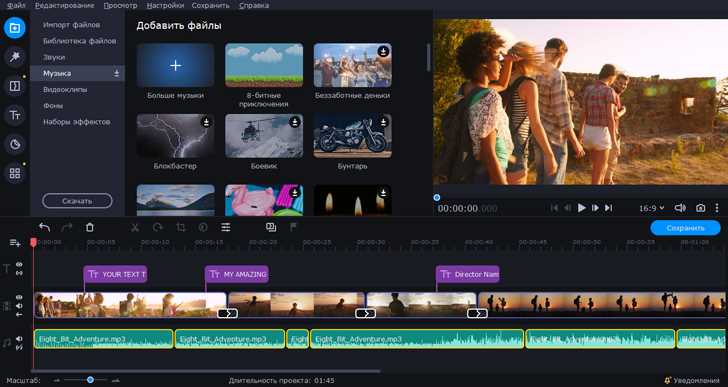Open Уведомления notifications

[692, 381]
